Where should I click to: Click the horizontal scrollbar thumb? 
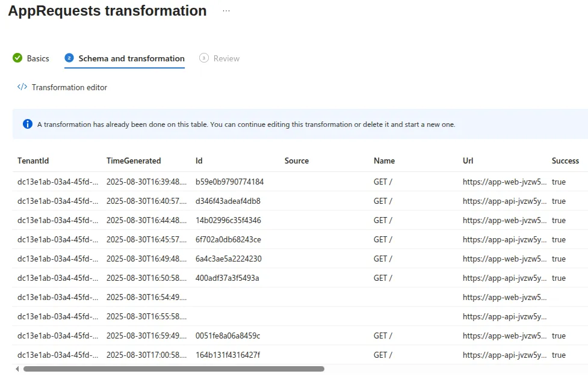coord(173,369)
